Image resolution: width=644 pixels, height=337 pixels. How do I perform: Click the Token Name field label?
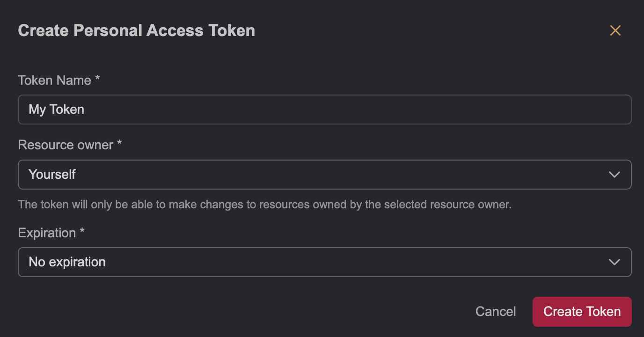(x=54, y=81)
